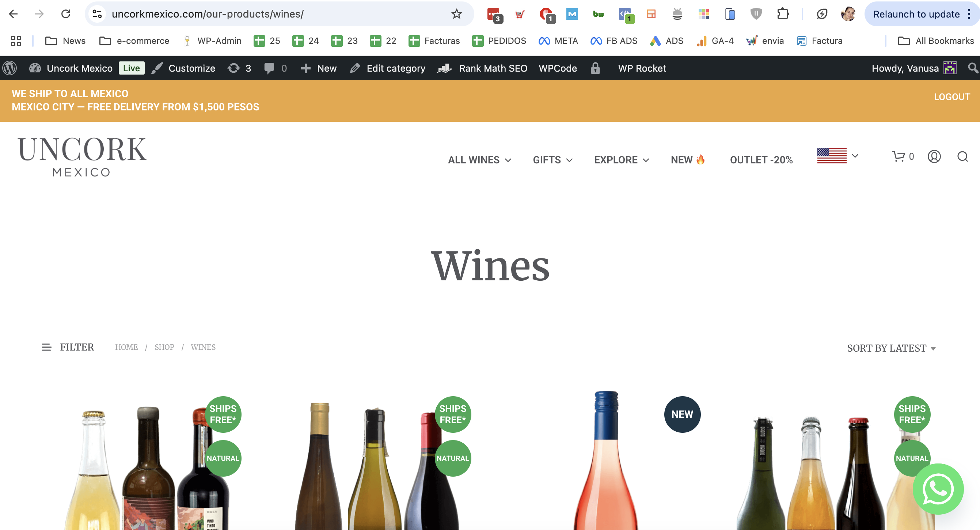This screenshot has width=980, height=530.
Task: Bookmark this page with the star icon
Action: coord(456,14)
